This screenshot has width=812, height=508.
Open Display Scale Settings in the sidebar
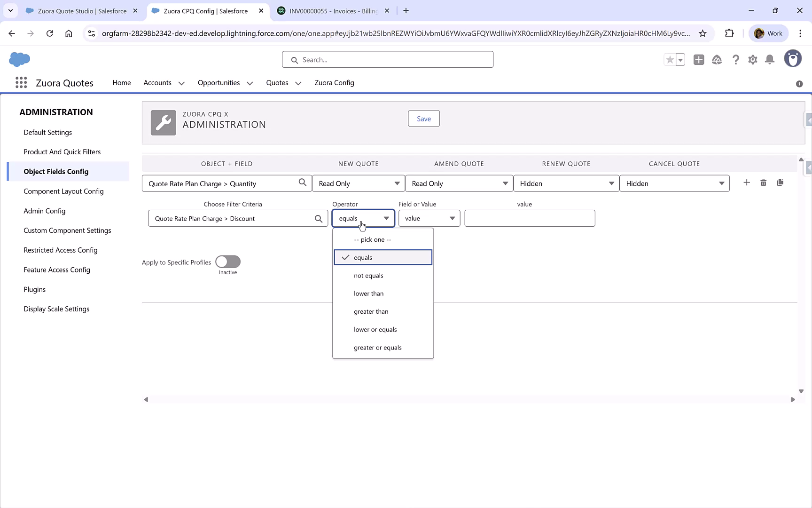pyautogui.click(x=56, y=309)
